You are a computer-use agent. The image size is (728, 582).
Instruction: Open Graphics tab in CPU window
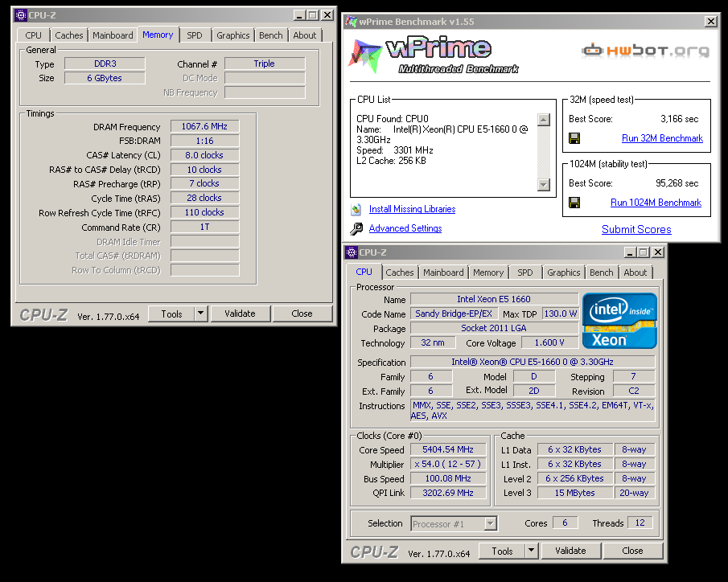point(564,273)
